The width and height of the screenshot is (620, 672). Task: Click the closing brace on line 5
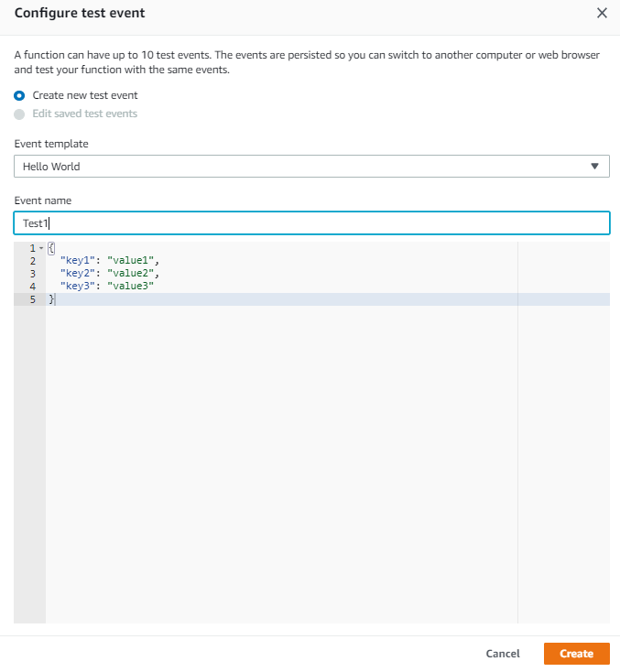pyautogui.click(x=51, y=299)
